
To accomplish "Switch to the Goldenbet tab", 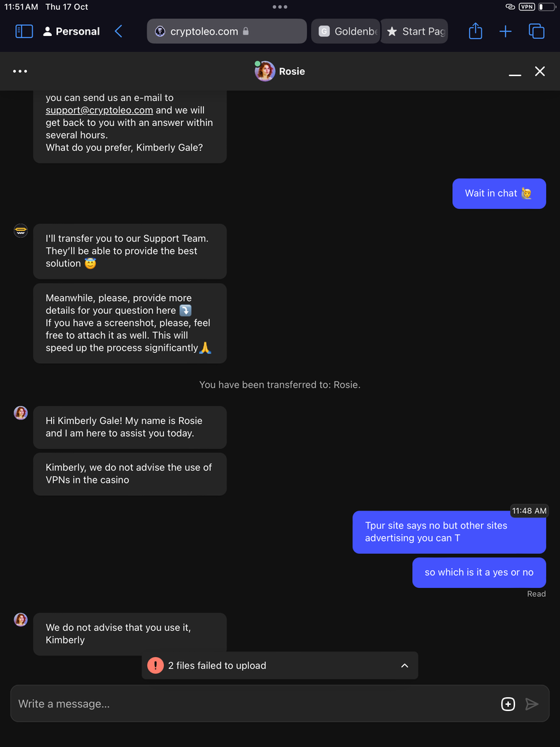I will pyautogui.click(x=346, y=31).
